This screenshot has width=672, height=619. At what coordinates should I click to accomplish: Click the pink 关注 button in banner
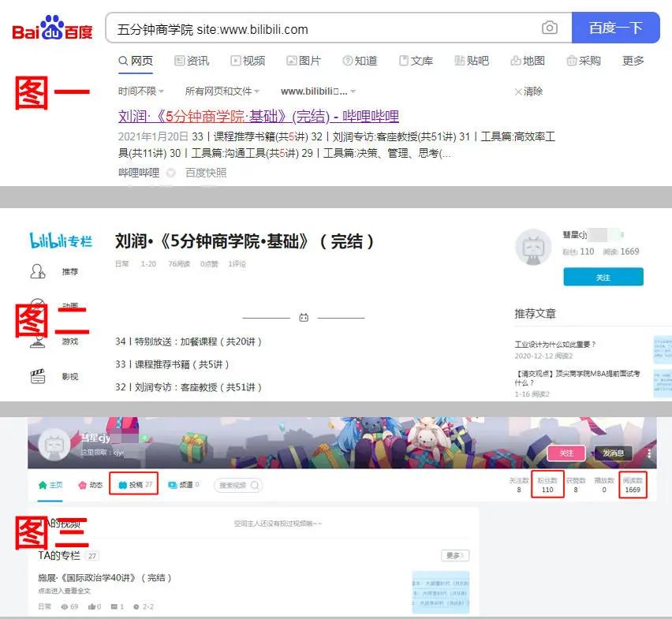tap(566, 453)
